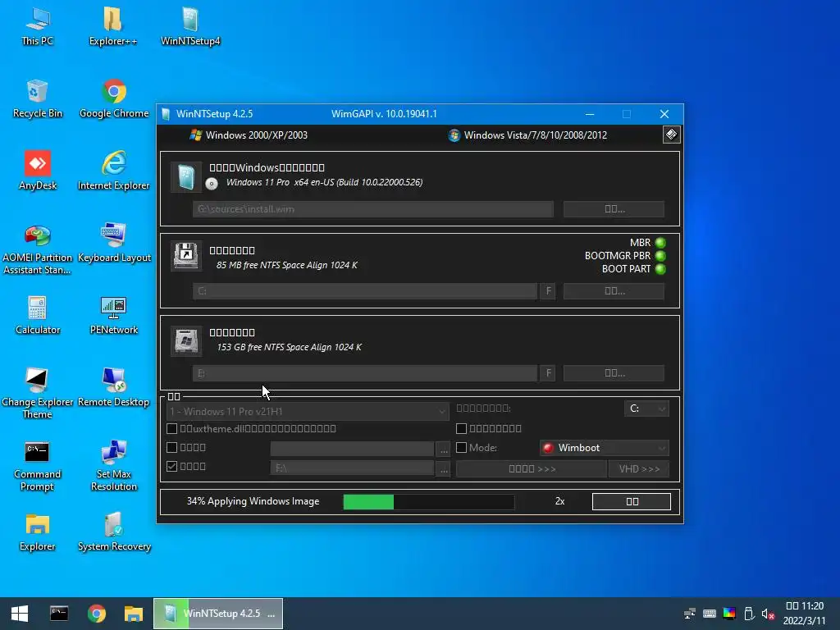Click the installation drive E: path field

point(365,373)
